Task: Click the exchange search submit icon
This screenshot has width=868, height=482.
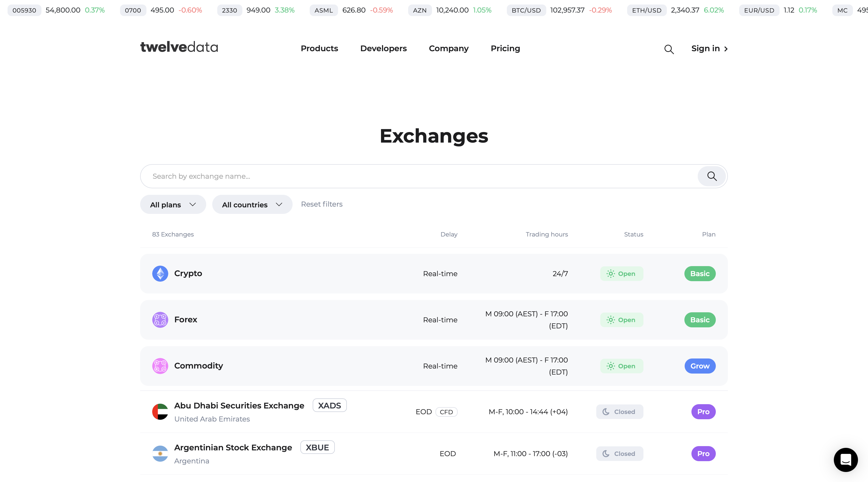Action: click(712, 176)
